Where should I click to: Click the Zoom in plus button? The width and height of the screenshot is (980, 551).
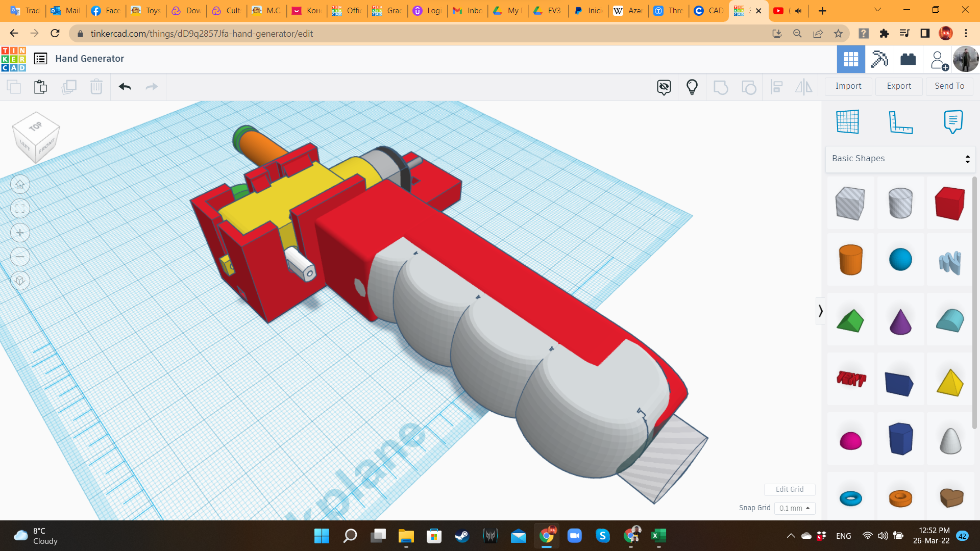(20, 233)
